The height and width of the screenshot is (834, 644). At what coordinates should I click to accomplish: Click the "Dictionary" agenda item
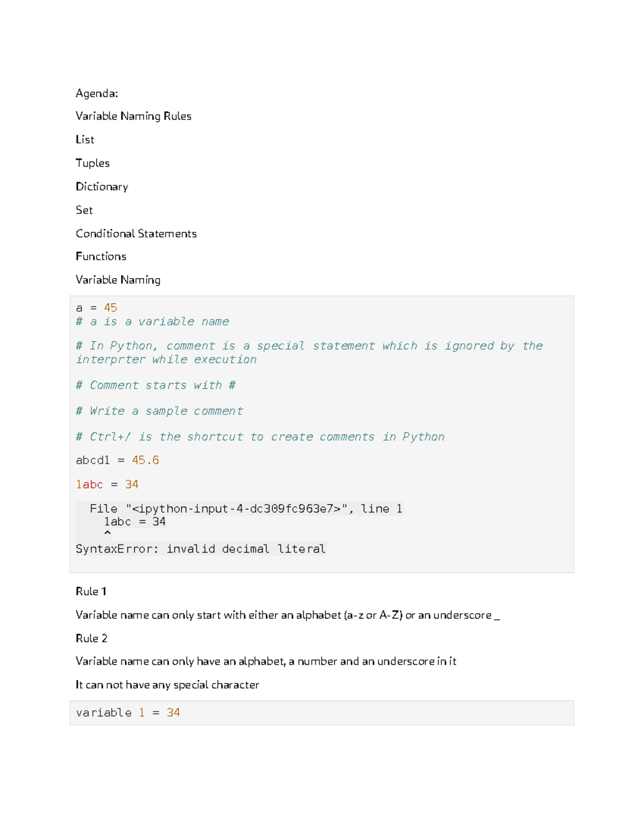(102, 187)
